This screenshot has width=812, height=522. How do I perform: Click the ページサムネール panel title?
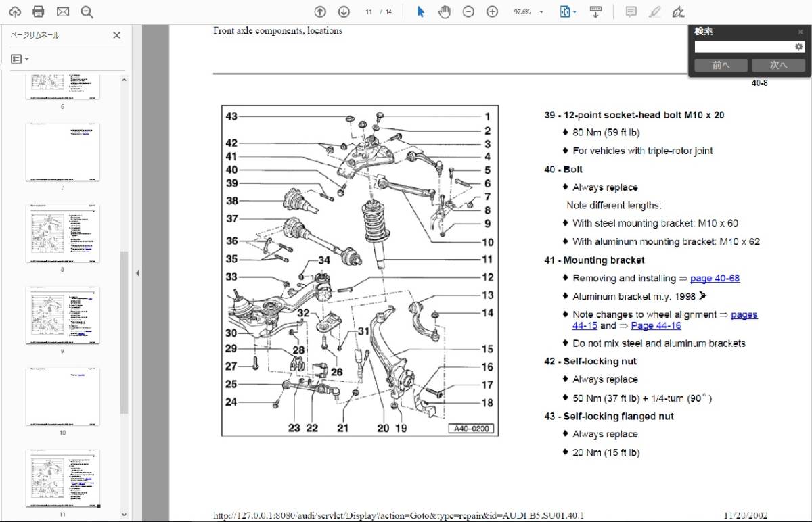click(35, 35)
